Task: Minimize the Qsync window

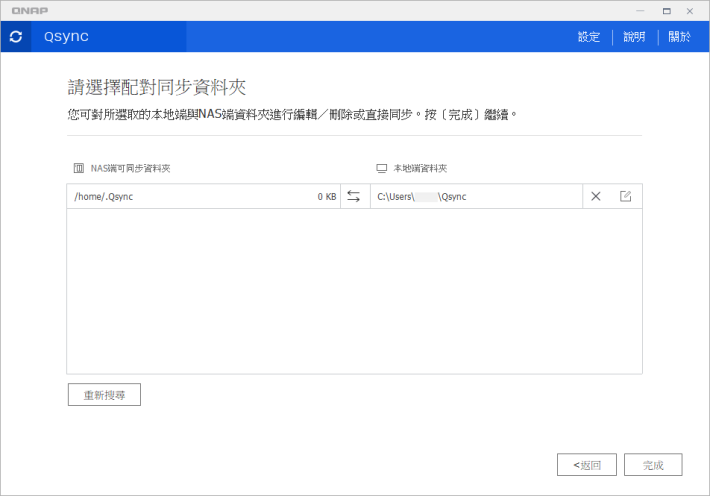Action: point(640,11)
